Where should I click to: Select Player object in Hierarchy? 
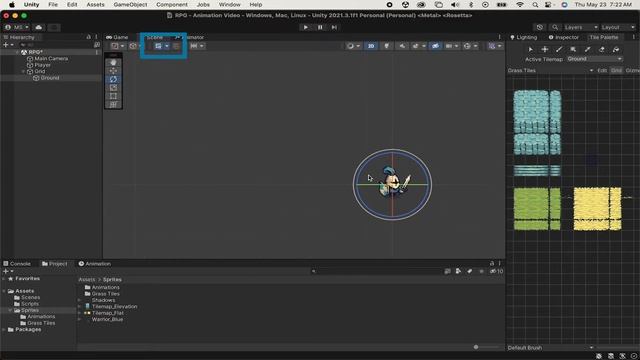click(x=42, y=65)
